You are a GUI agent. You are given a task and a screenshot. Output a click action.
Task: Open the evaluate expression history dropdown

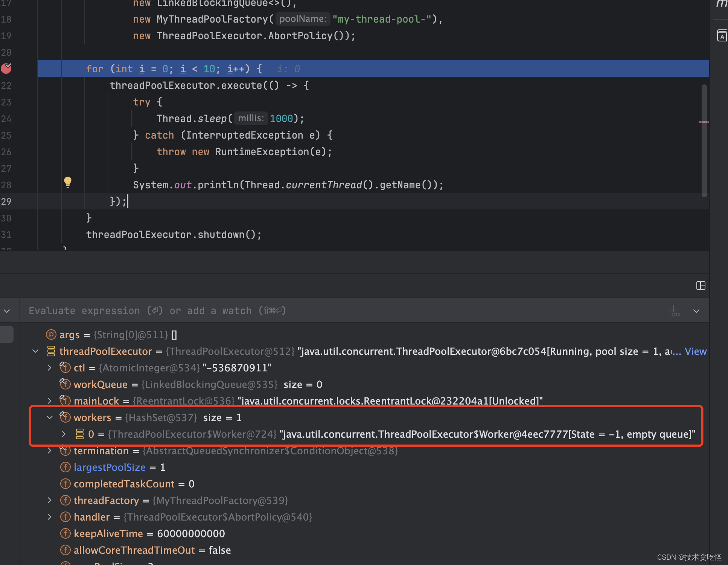[x=696, y=311]
